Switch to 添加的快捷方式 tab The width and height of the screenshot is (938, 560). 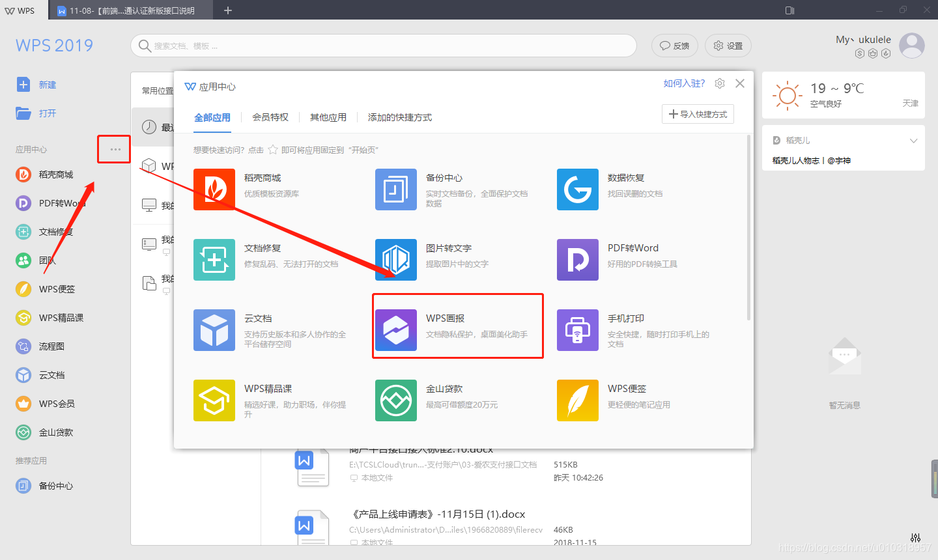tap(400, 117)
